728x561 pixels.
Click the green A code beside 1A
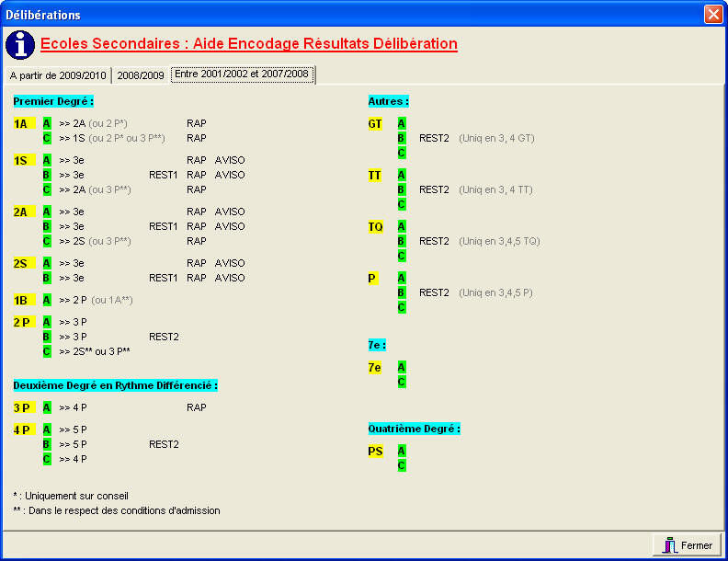(x=47, y=123)
